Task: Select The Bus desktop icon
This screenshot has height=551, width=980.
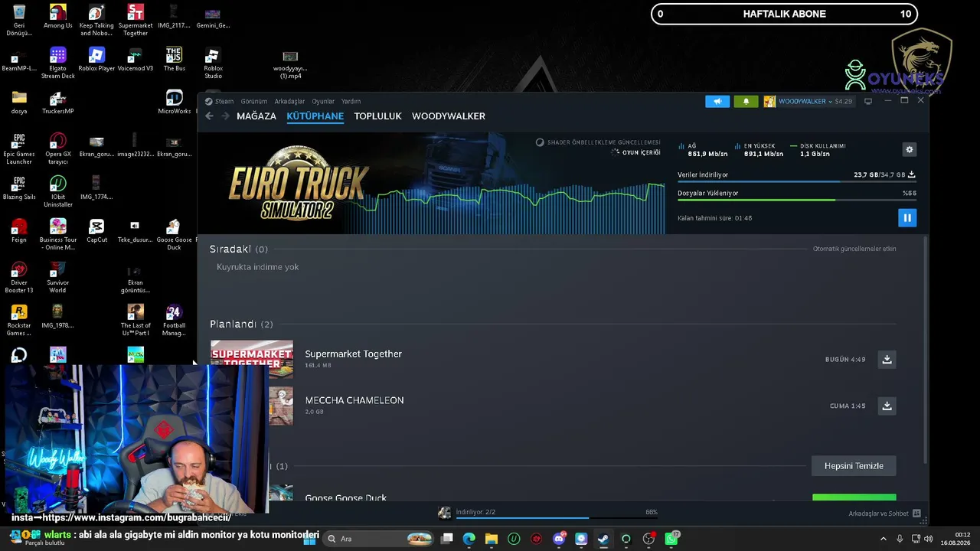Action: pos(175,59)
